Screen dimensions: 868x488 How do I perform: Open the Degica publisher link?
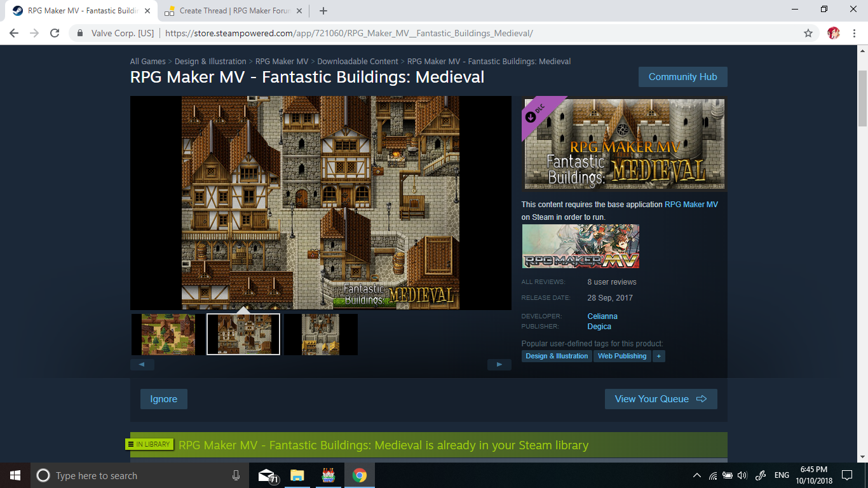pos(599,327)
